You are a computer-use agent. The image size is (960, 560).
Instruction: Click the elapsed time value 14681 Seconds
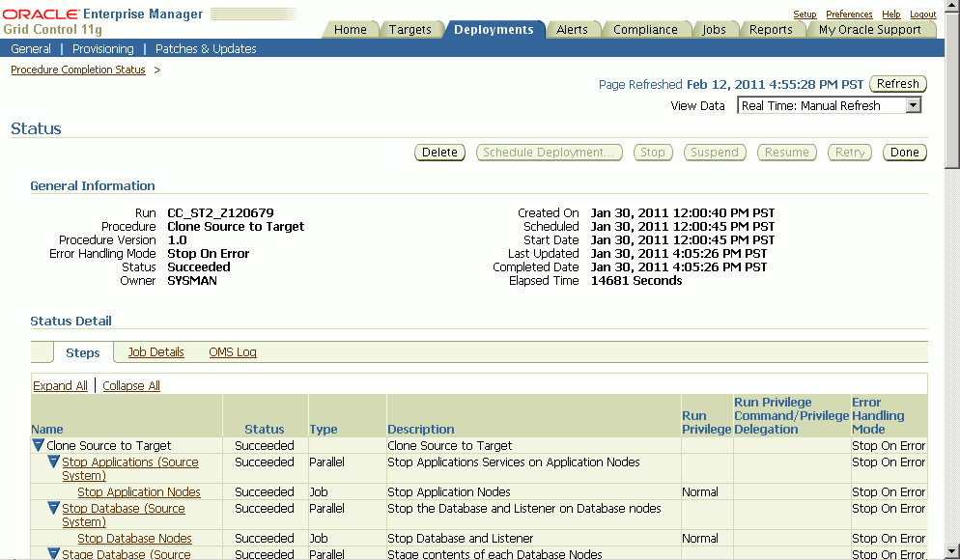[636, 280]
